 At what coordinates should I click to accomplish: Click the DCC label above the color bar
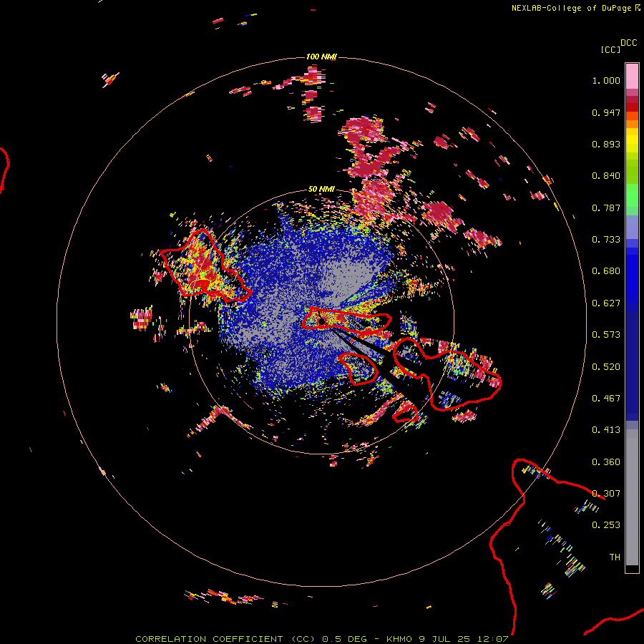pyautogui.click(x=629, y=43)
